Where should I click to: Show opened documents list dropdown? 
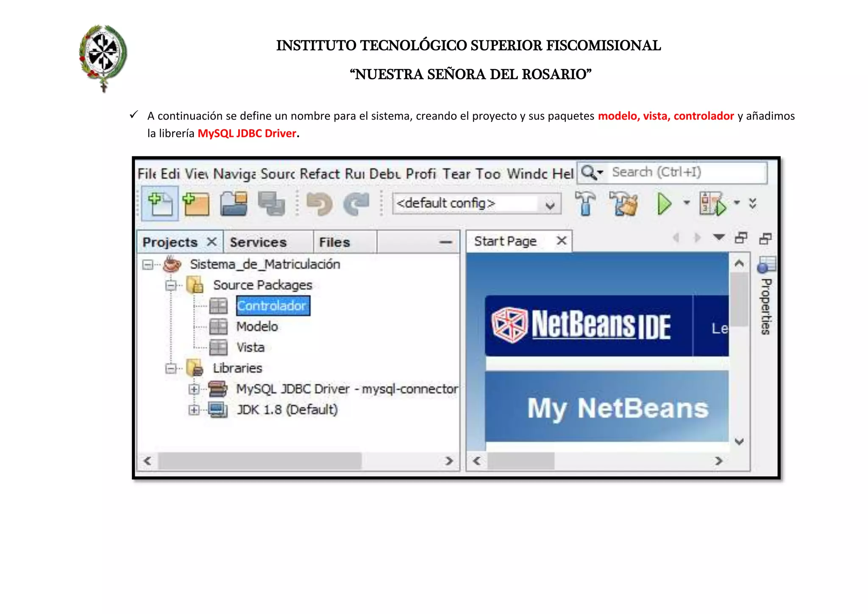click(719, 237)
